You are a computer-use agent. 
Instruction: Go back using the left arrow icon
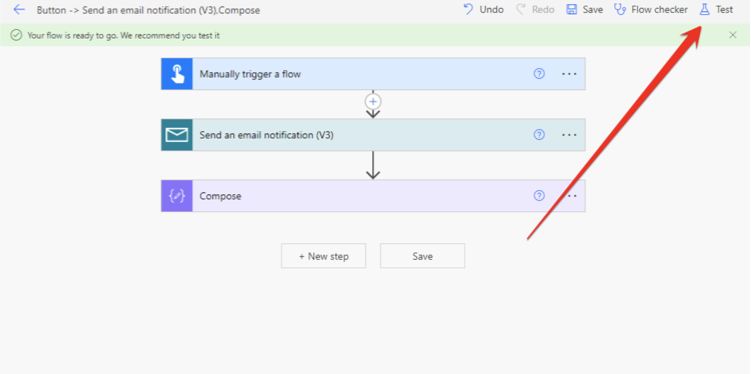point(19,10)
